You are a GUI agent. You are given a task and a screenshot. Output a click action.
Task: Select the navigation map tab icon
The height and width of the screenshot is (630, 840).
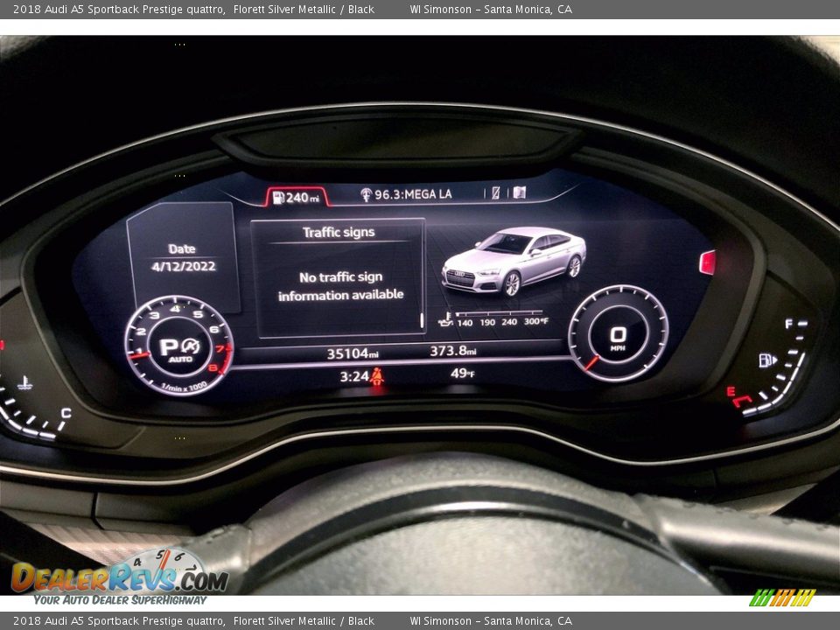pyautogui.click(x=520, y=192)
